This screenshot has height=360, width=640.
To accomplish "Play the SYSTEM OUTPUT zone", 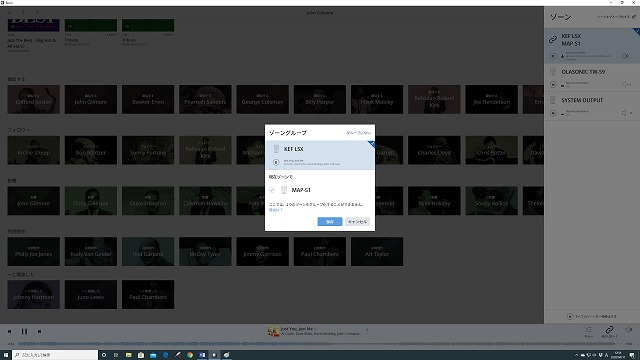I will click(553, 113).
